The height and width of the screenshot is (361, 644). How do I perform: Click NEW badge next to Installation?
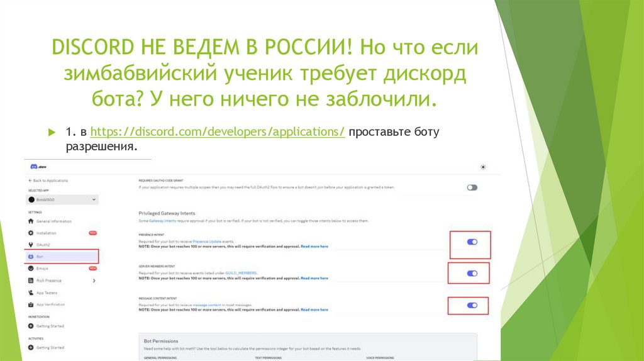93,233
